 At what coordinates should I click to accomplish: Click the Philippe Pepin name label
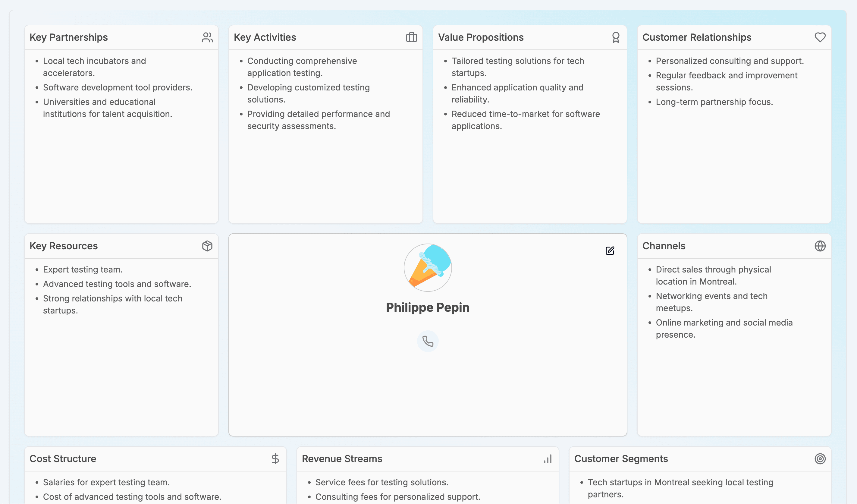428,307
